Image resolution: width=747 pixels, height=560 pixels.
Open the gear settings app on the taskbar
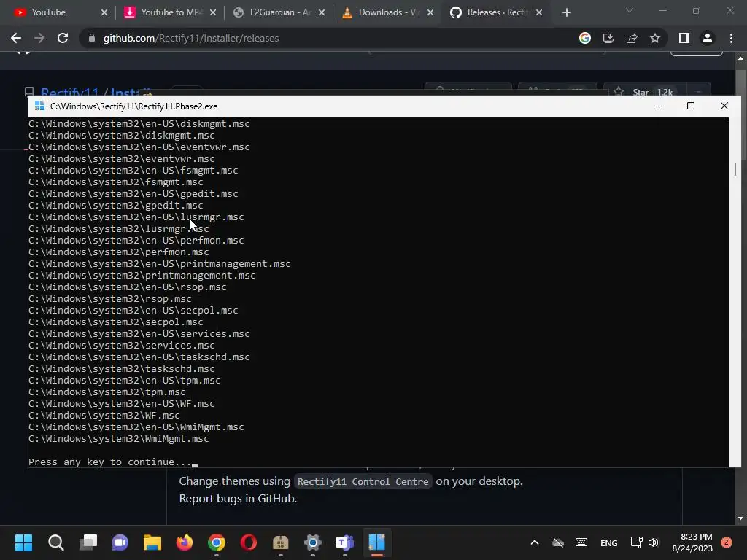click(313, 542)
